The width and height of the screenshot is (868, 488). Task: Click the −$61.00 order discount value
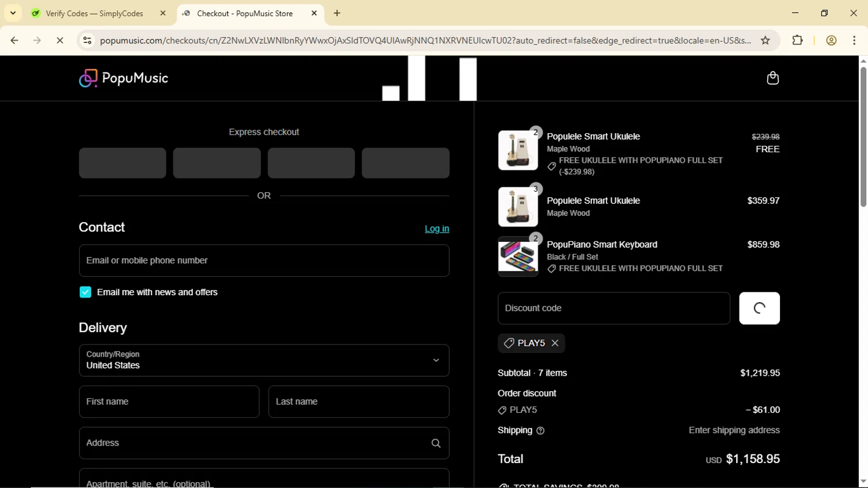pos(763,410)
